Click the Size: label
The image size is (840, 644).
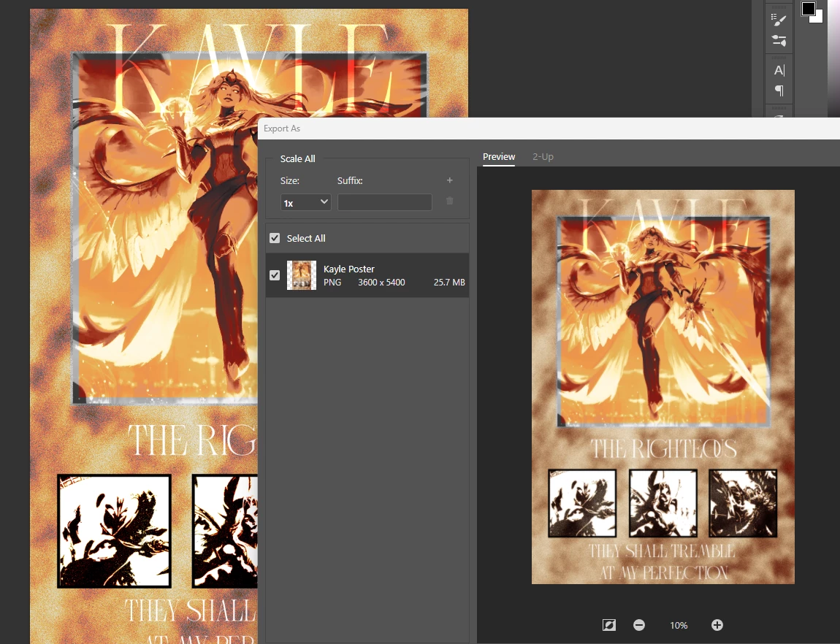(290, 181)
